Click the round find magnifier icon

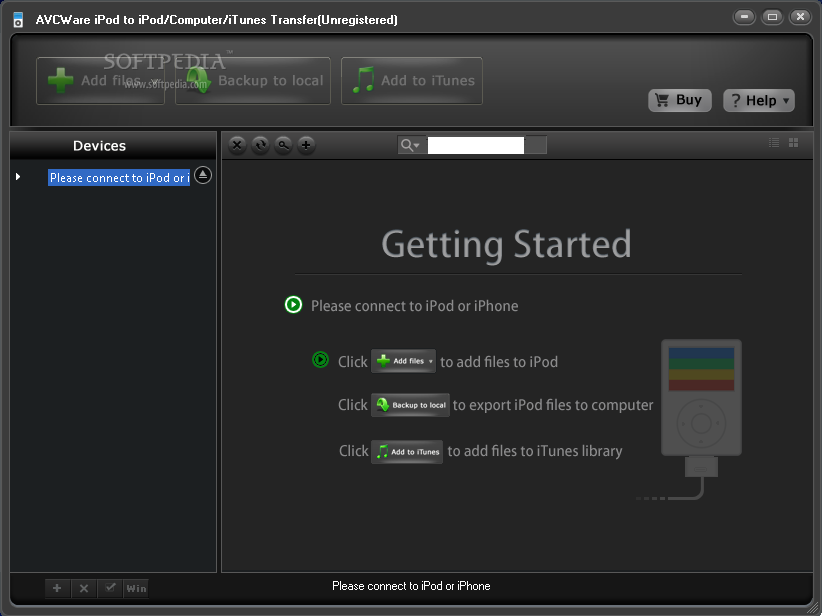click(x=283, y=145)
